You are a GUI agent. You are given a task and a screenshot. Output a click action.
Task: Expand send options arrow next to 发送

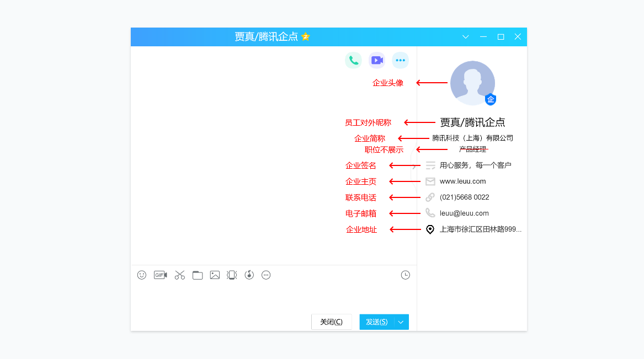coord(401,322)
